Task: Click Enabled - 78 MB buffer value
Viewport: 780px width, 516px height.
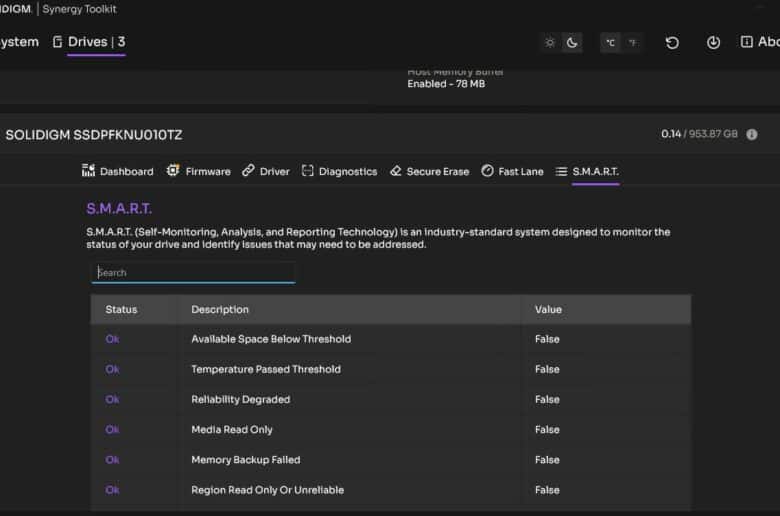Action: coord(446,84)
